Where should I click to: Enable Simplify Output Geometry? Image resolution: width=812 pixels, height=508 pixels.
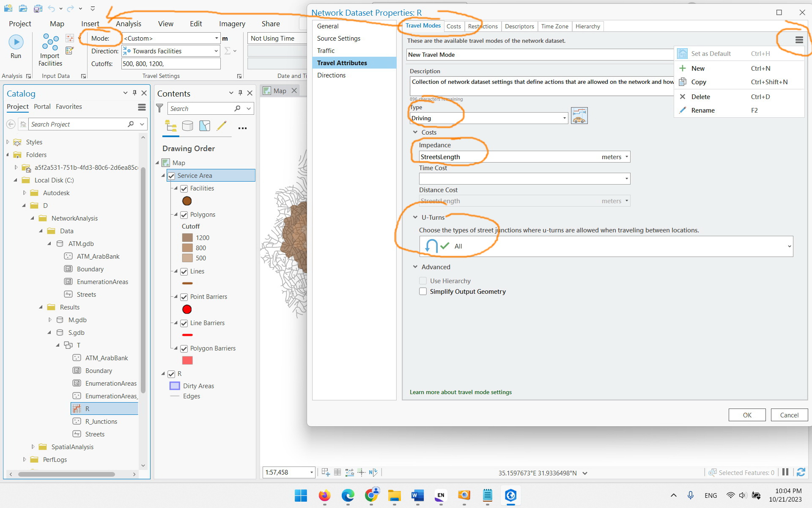[x=423, y=291]
